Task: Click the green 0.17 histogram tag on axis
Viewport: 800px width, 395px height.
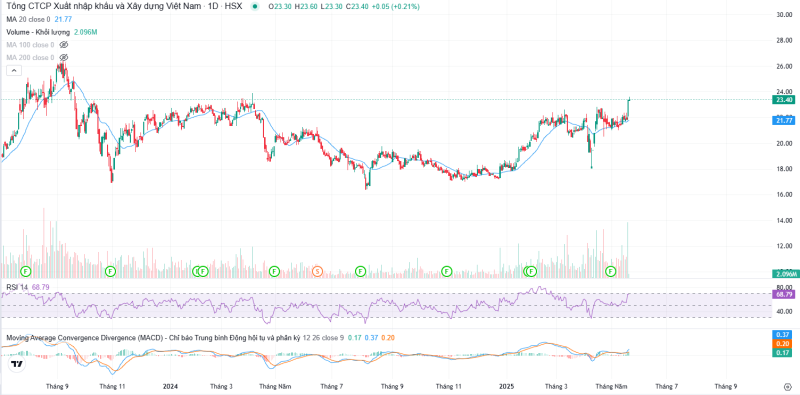Action: (x=784, y=353)
